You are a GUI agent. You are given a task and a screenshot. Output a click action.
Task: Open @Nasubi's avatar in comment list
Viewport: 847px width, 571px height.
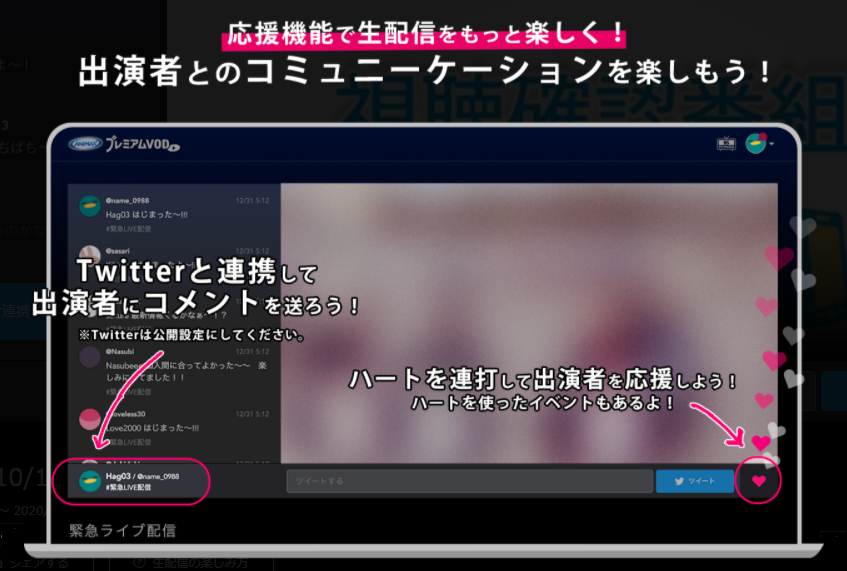pyautogui.click(x=90, y=358)
